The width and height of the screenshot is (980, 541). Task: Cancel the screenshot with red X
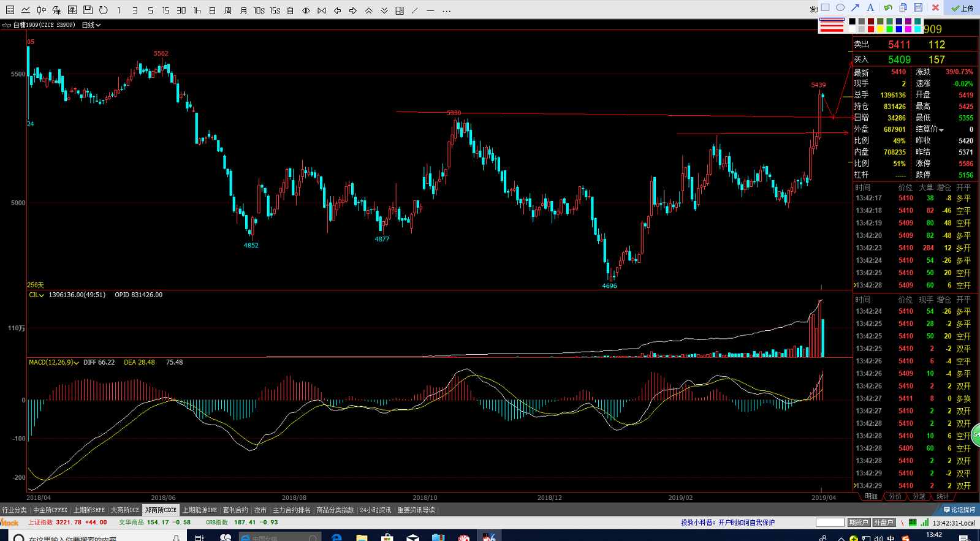pyautogui.click(x=935, y=8)
